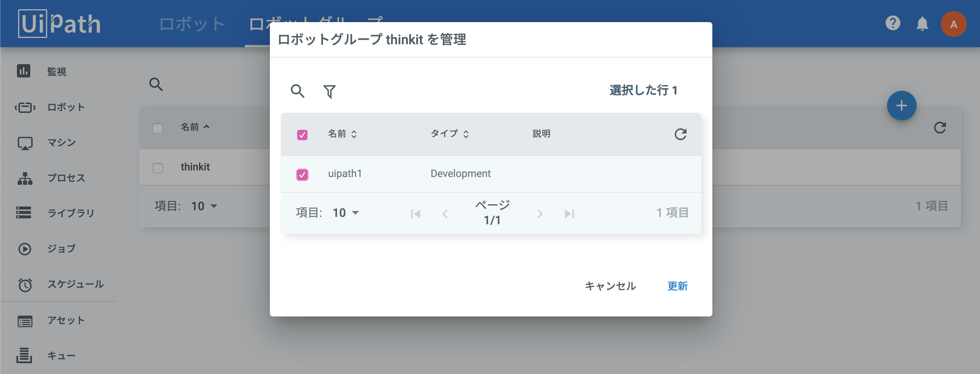Open アセット in the sidebar
This screenshot has width=980, height=374.
[66, 321]
